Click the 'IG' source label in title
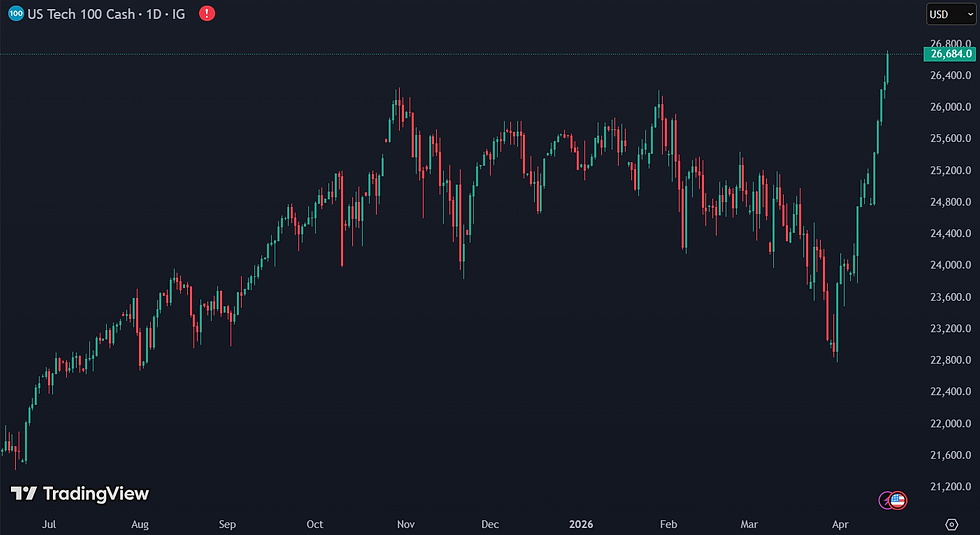 coord(179,14)
